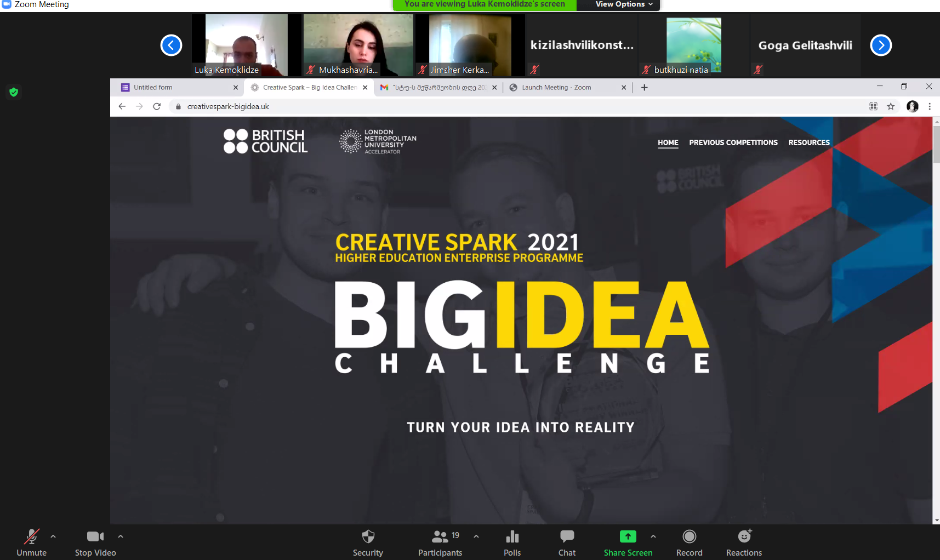Open the Security shield menu
The image size is (940, 560).
click(368, 542)
